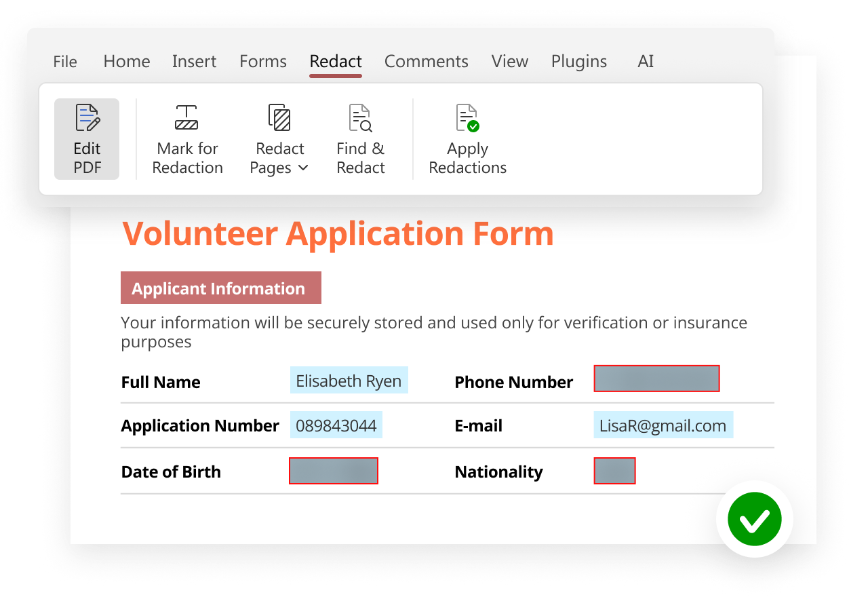Click the 'Your information will be securely stored' text
The width and height of the screenshot is (868, 597).
434,332
